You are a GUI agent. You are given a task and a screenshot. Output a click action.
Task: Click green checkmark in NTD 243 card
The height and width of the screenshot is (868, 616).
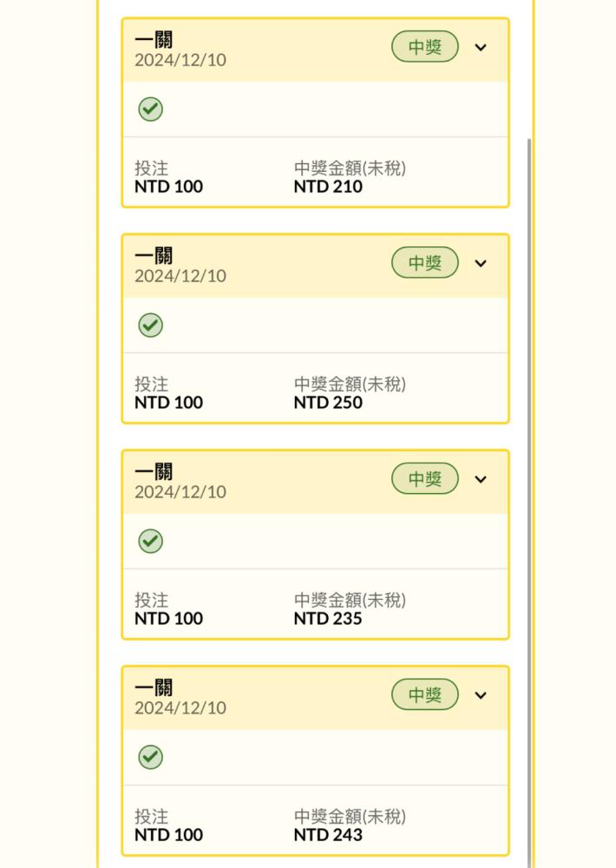(x=151, y=757)
